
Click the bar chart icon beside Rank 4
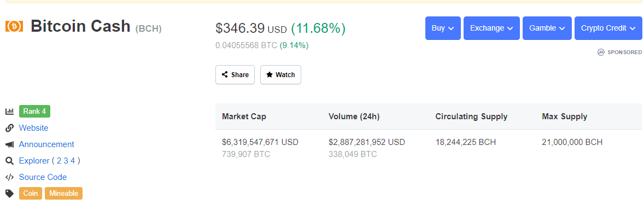(9, 112)
